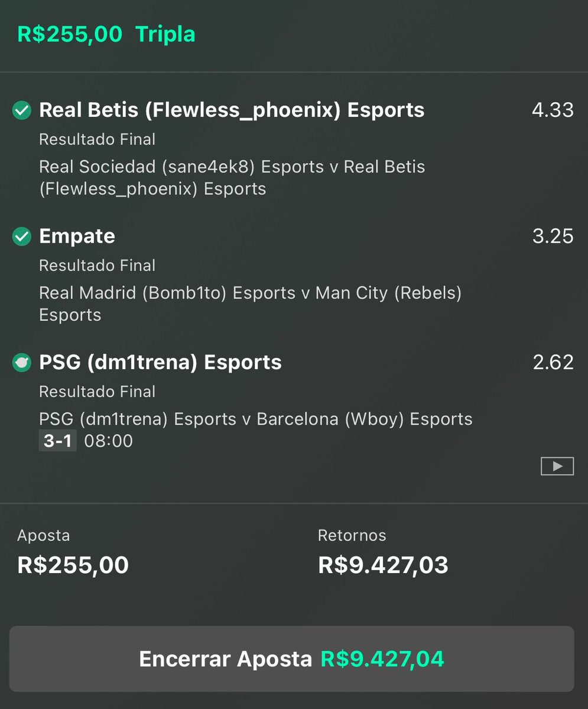Click the Real Madrid v Man City match line

[250, 304]
